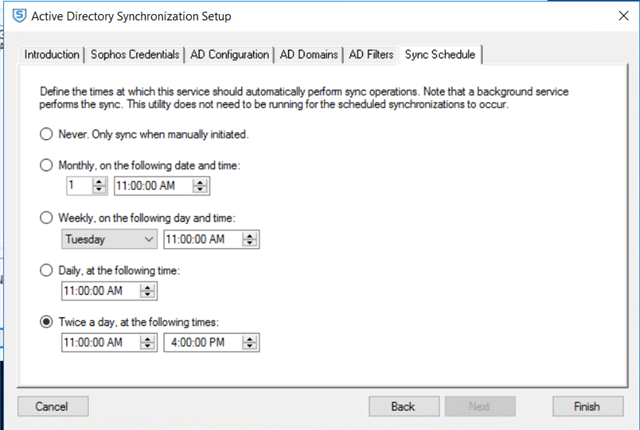The width and height of the screenshot is (640, 430).
Task: Select the AD Domains tab
Action: pos(309,54)
